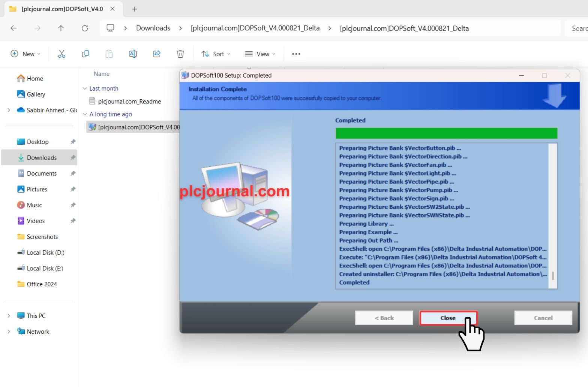Unpin Desktop via its pin icon
Viewport: 588px width, 387px height.
point(73,142)
